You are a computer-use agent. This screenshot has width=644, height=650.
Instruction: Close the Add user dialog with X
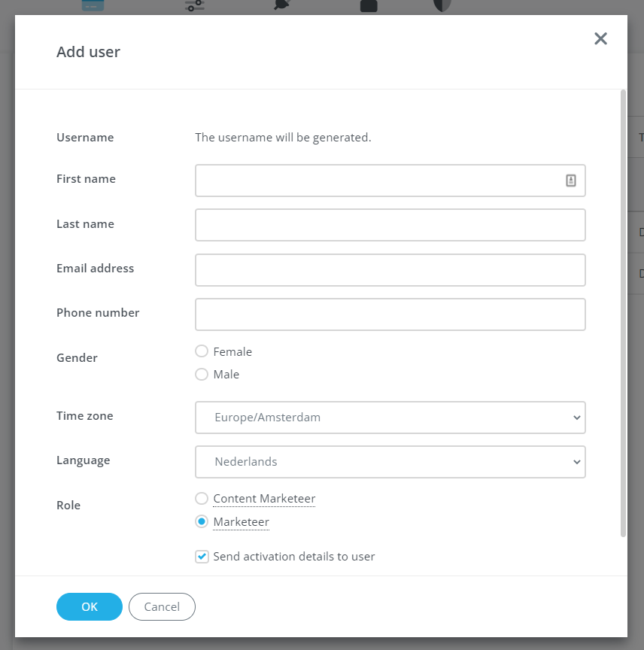coord(600,39)
